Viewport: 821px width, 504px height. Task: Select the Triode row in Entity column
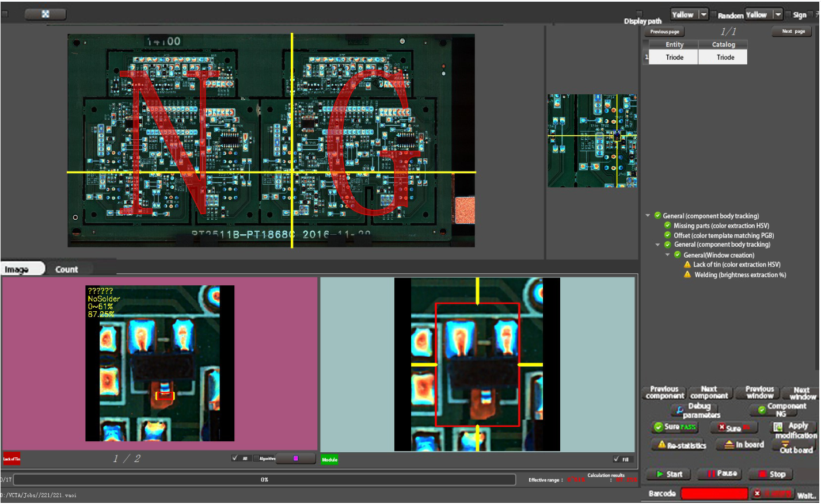click(x=674, y=58)
